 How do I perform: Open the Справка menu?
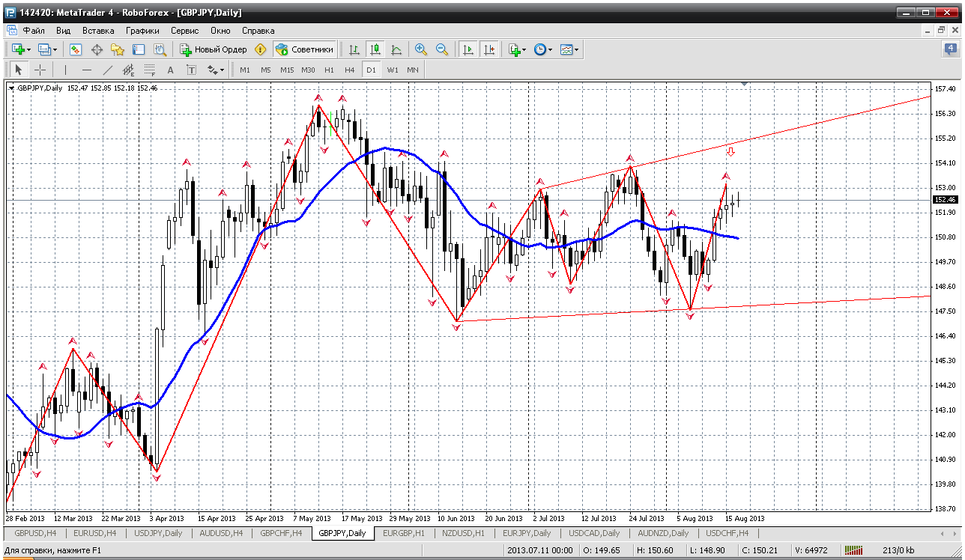[x=258, y=31]
